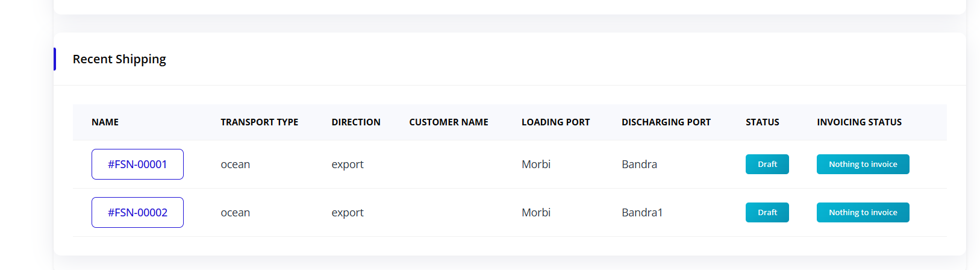Click LOADING PORT column header

click(555, 122)
